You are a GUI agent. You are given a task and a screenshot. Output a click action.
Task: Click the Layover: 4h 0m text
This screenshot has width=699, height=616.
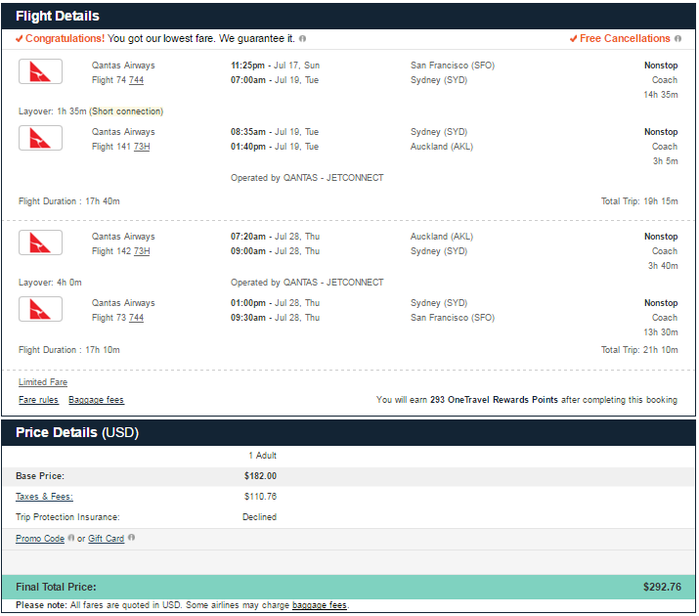(x=50, y=283)
